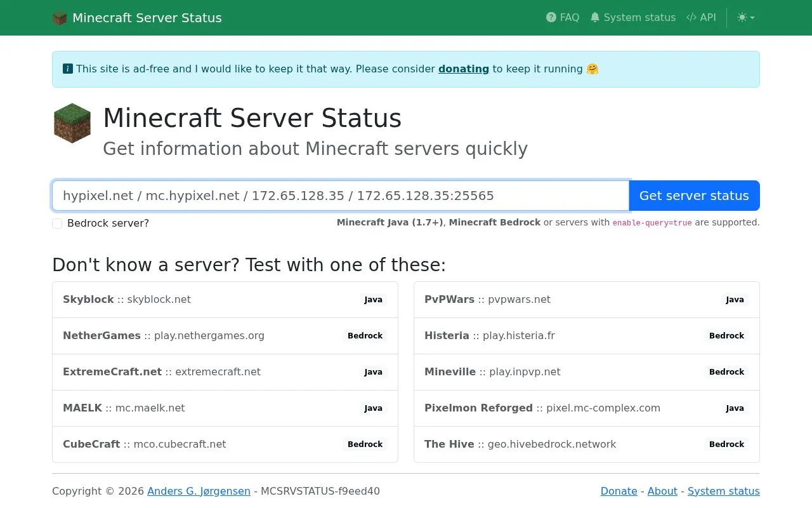Click the Minecraft Server Status navbar title
The image size is (812, 508).
[147, 18]
